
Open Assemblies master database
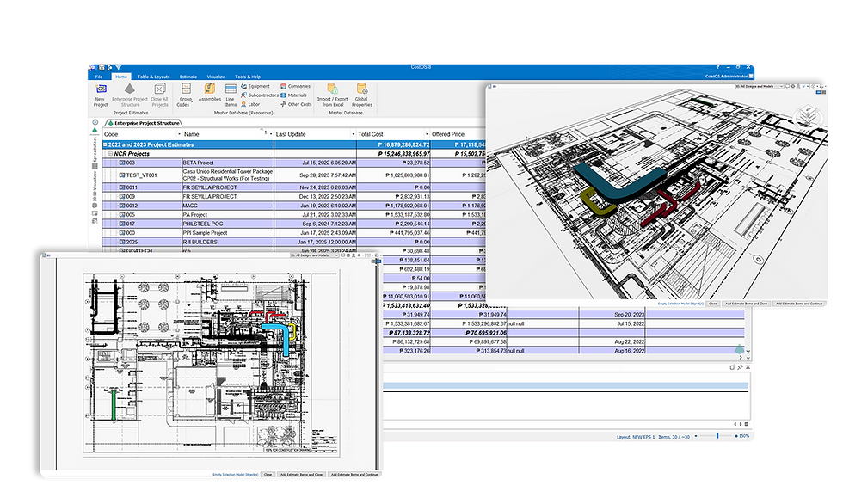coord(210,92)
